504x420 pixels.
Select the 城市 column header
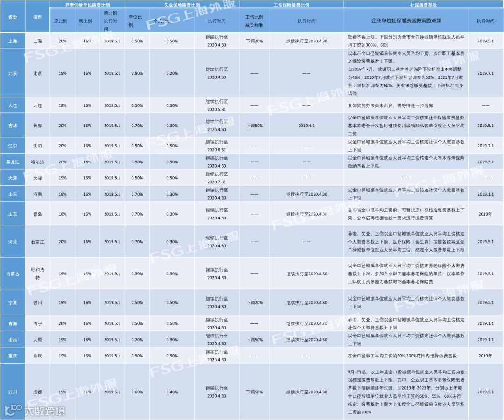(x=37, y=17)
